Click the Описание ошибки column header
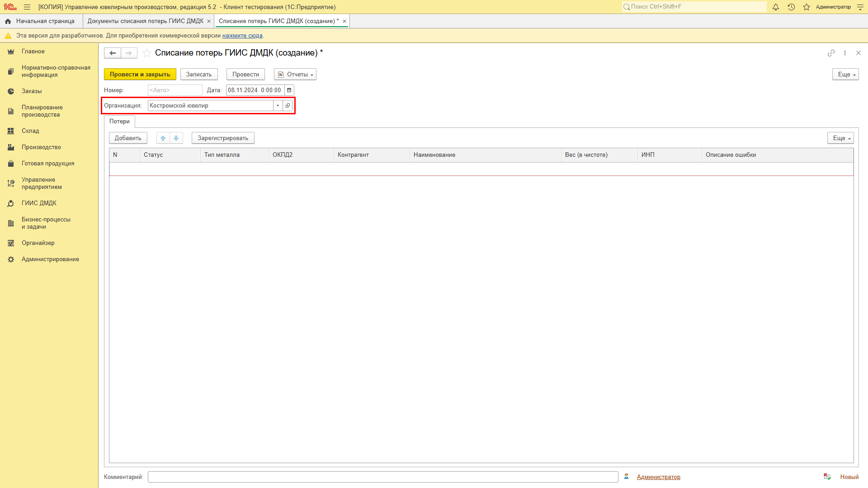The width and height of the screenshot is (868, 488). tap(778, 155)
